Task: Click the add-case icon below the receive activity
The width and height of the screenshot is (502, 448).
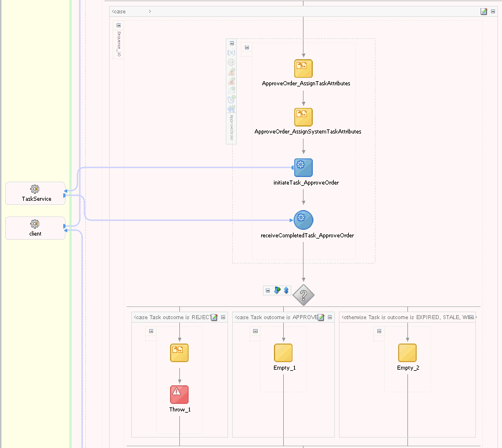Action: click(277, 290)
